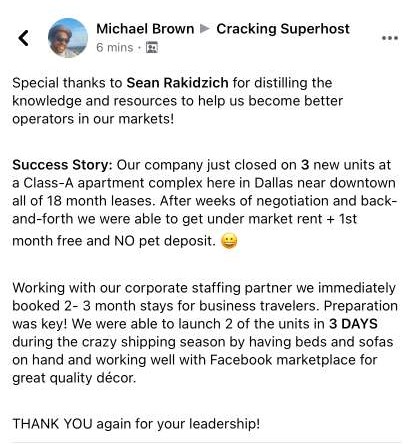
Task: Click the NO pet deposit phrase
Action: coord(165,241)
